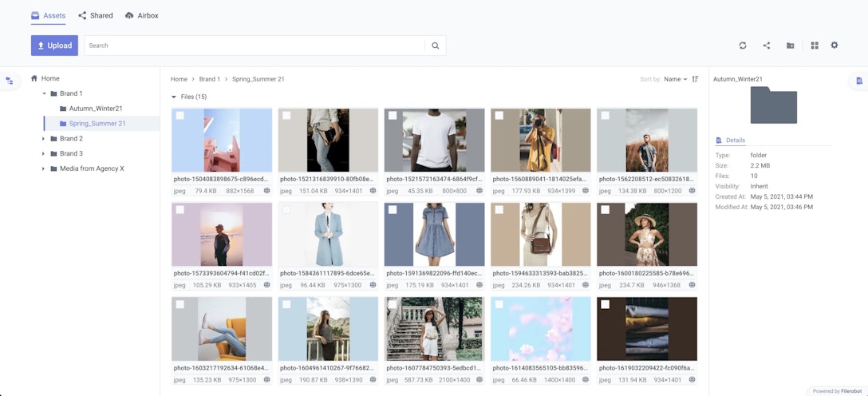Click the refresh icon in the toolbar
Image resolution: width=868 pixels, height=396 pixels.
tap(743, 46)
